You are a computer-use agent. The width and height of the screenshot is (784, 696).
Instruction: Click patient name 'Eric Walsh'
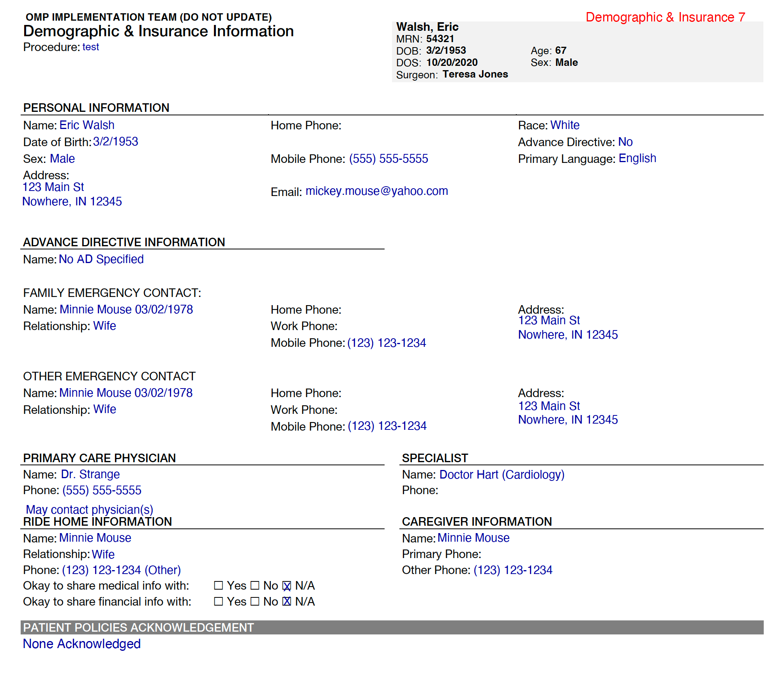tap(87, 125)
